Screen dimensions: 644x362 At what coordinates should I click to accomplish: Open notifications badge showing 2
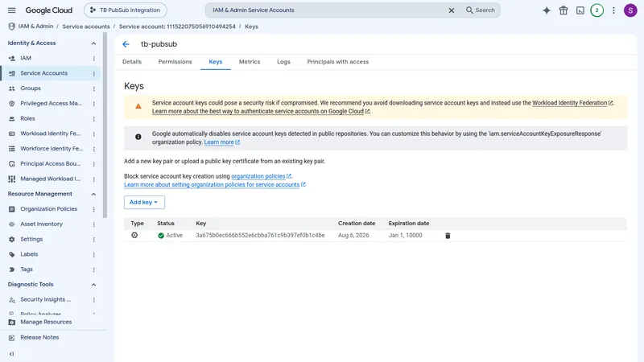[597, 10]
